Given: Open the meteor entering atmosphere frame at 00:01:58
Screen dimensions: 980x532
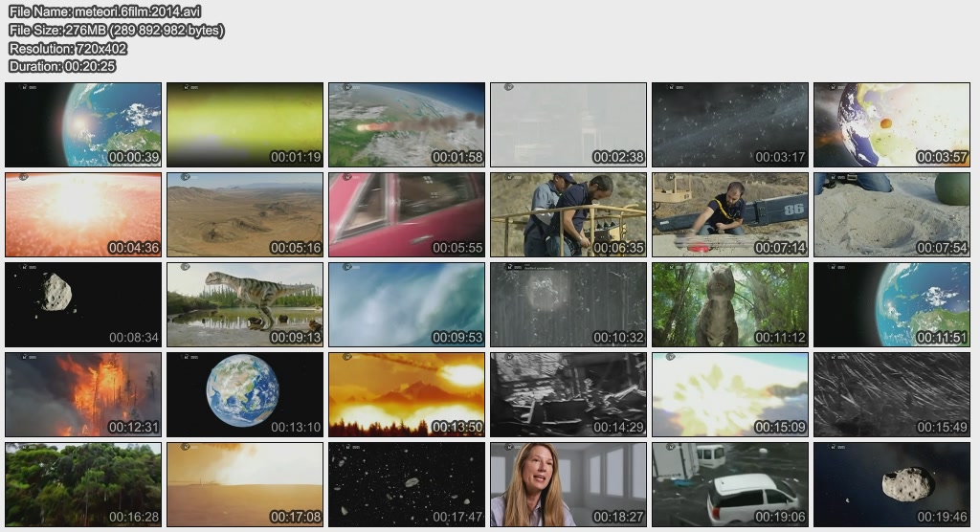Looking at the screenshot, I should [407, 124].
